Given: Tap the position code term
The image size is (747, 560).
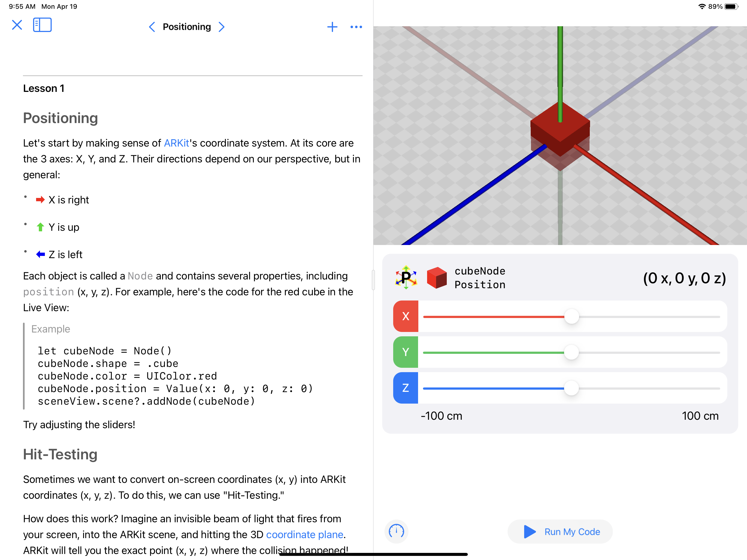Looking at the screenshot, I should (x=49, y=292).
